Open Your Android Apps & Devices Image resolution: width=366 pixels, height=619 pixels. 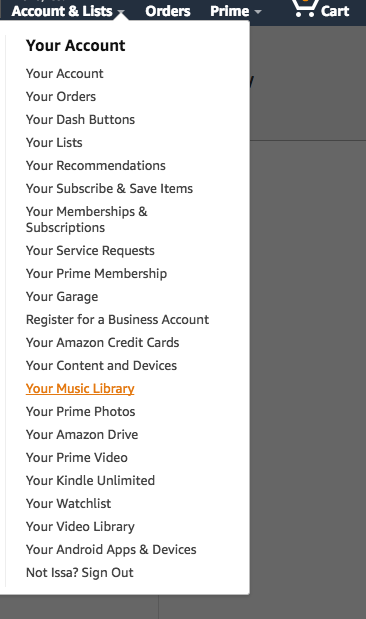pos(111,550)
